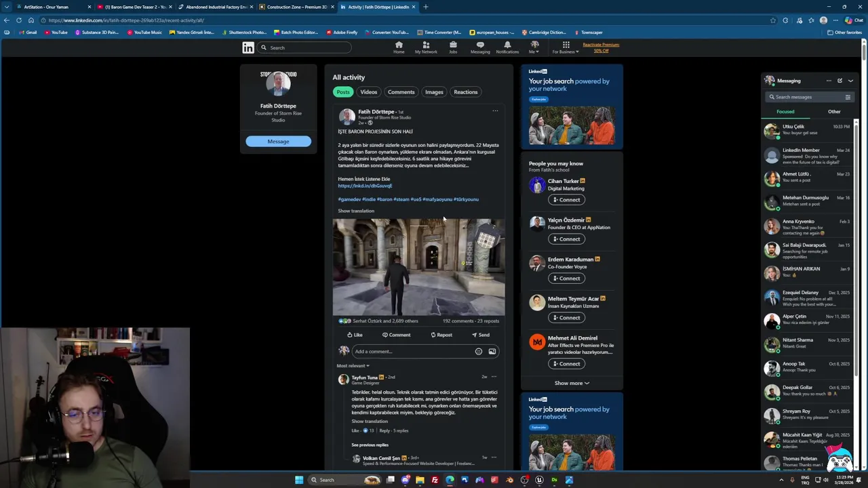This screenshot has width=868, height=488.
Task: Open conversation with Deepak Gollar
Action: pos(808,391)
